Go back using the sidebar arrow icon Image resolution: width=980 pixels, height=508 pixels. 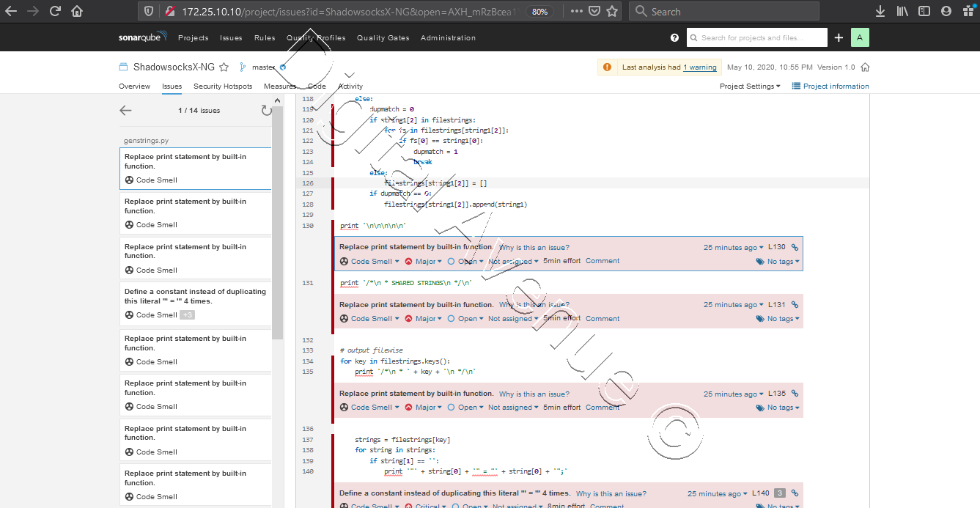[125, 110]
